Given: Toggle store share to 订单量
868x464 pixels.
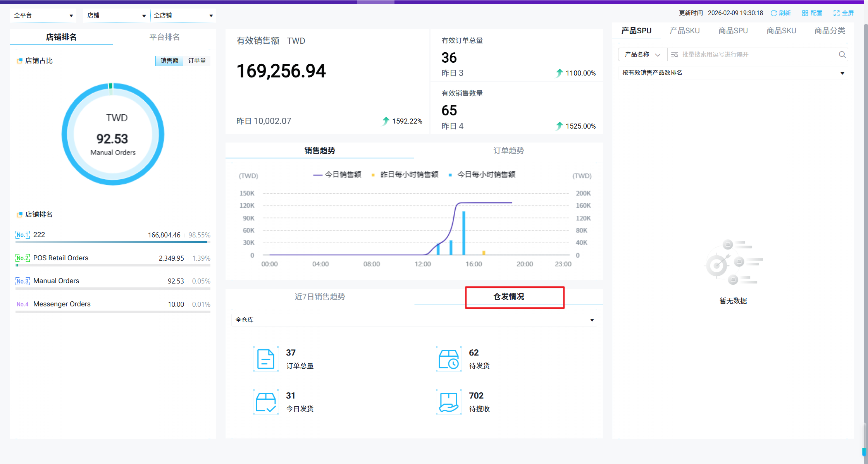Looking at the screenshot, I should 197,61.
